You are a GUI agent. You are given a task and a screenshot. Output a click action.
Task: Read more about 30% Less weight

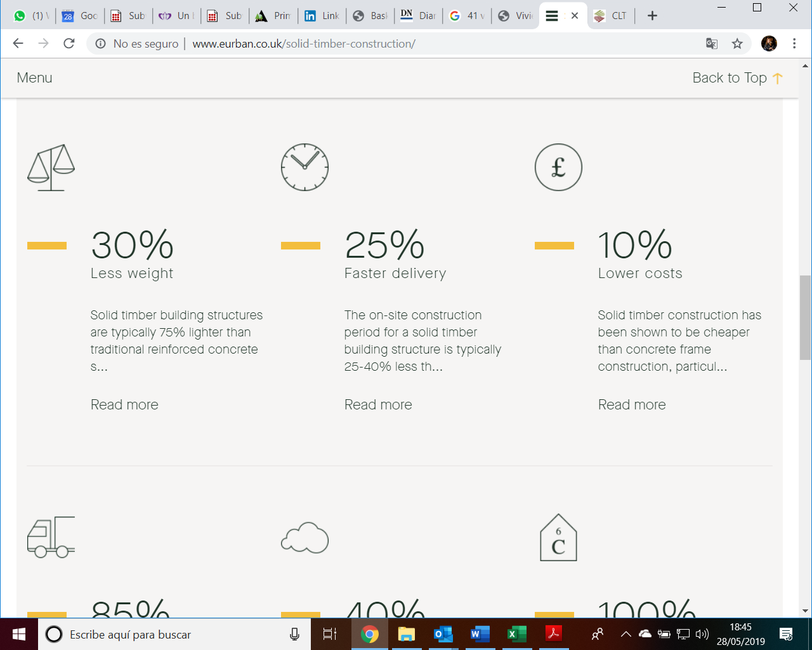point(124,405)
